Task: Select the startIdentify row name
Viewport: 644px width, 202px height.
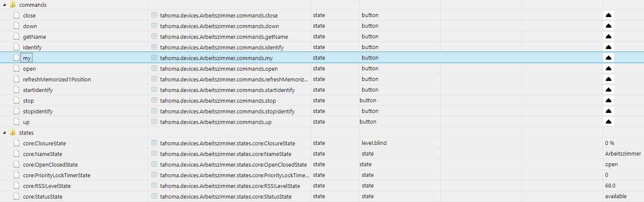Action: coord(38,90)
